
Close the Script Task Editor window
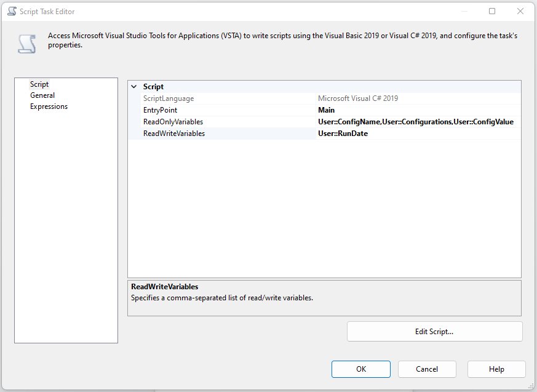click(x=520, y=11)
